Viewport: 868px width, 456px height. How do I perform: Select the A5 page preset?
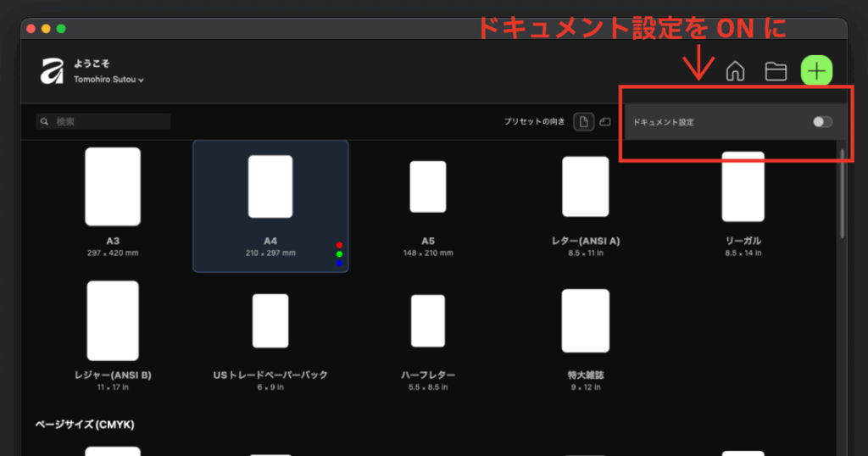(x=427, y=186)
